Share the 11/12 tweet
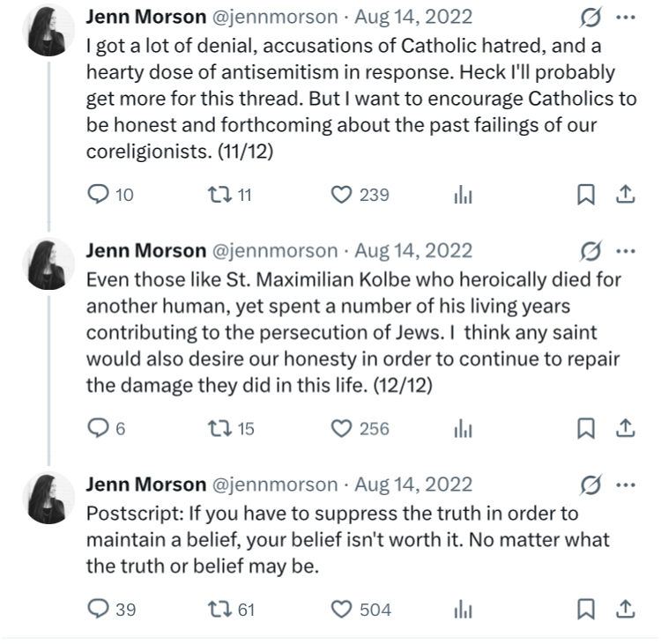This screenshot has height=644, width=661. point(625,195)
